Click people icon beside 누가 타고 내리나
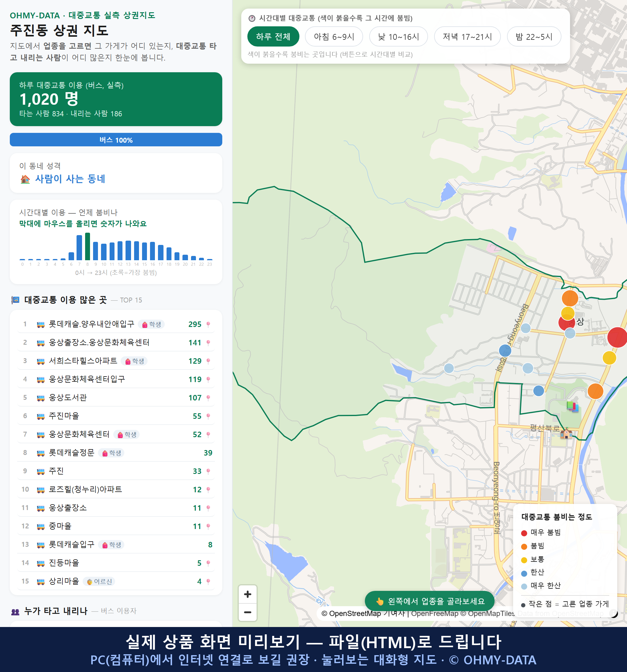The width and height of the screenshot is (627, 672). pyautogui.click(x=15, y=611)
